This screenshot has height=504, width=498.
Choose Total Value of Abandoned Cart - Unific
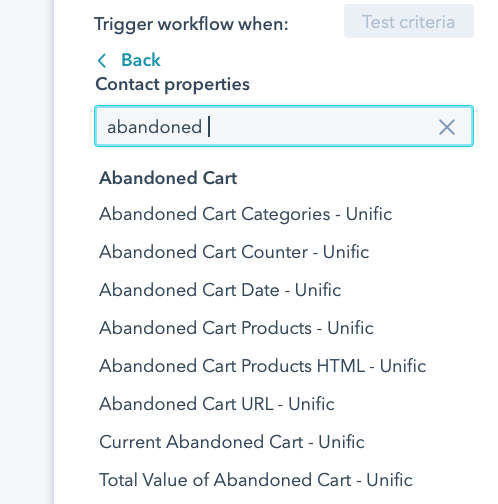tap(256, 480)
